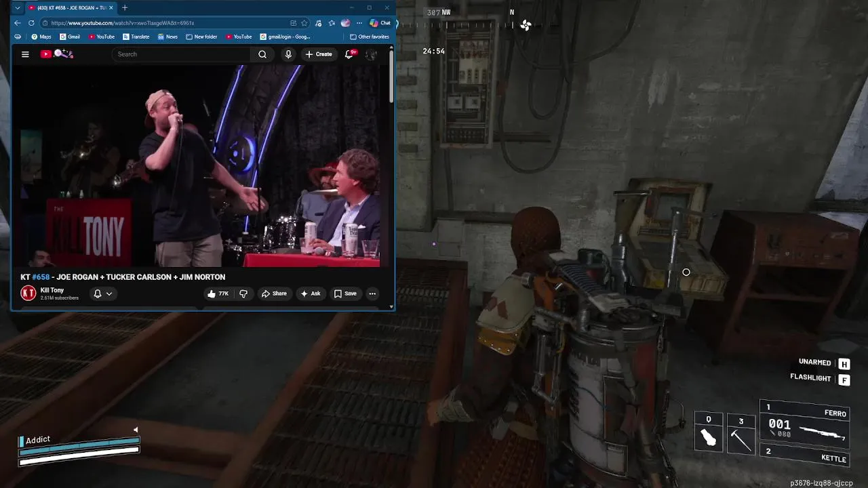The width and height of the screenshot is (868, 488).
Task: Open the gmail.login Google bookmark
Action: click(x=285, y=37)
